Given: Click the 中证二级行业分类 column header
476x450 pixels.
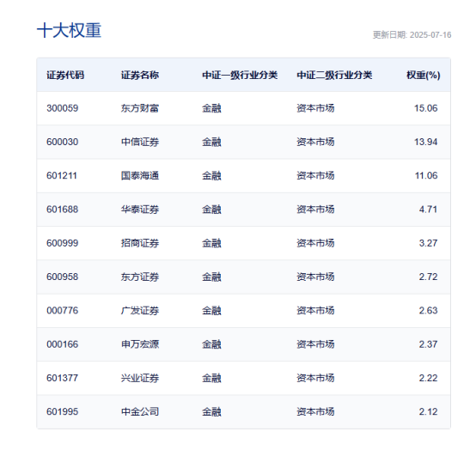Looking at the screenshot, I should [x=334, y=75].
